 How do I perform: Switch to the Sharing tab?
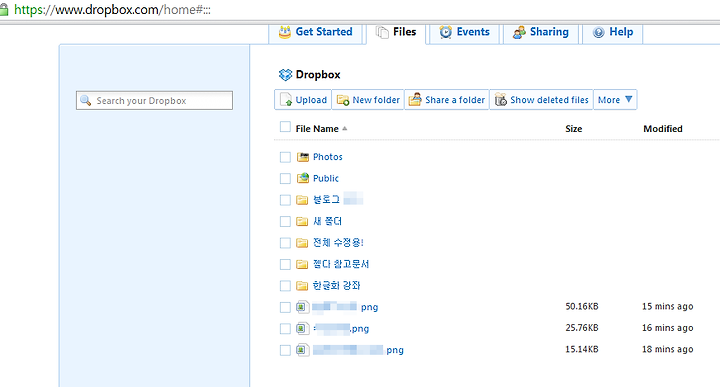(x=541, y=33)
